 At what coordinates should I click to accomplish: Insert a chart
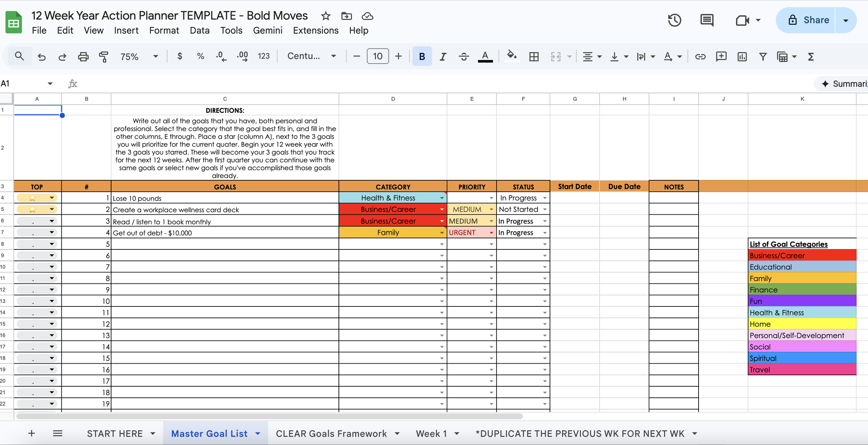click(742, 56)
